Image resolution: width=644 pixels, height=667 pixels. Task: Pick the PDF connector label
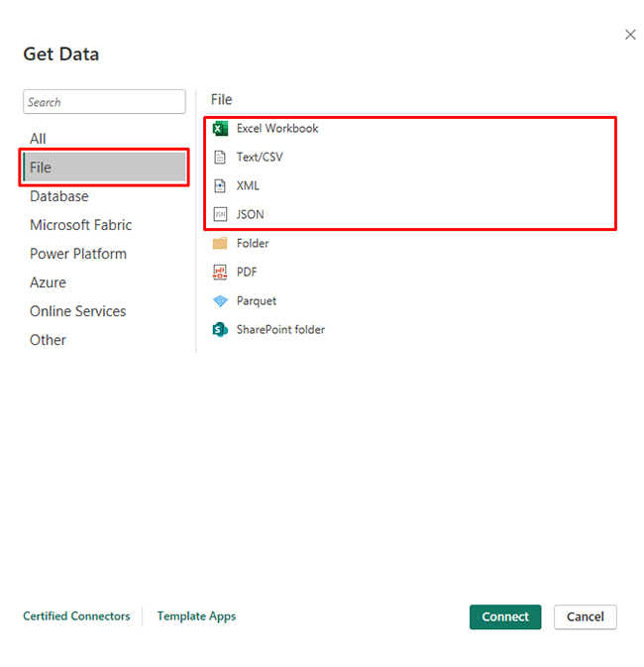[x=247, y=273]
